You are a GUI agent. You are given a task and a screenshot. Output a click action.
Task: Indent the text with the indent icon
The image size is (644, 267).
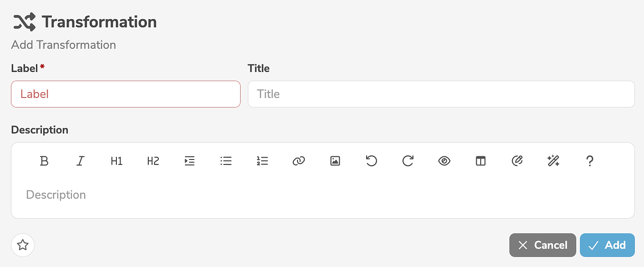tap(190, 161)
